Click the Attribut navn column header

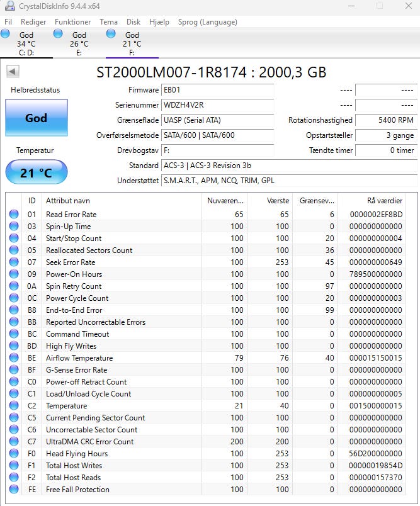click(122, 201)
